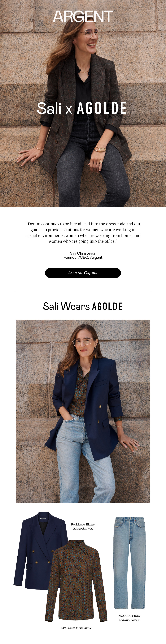Open the photo of Sali in navy blazer

(83, 411)
